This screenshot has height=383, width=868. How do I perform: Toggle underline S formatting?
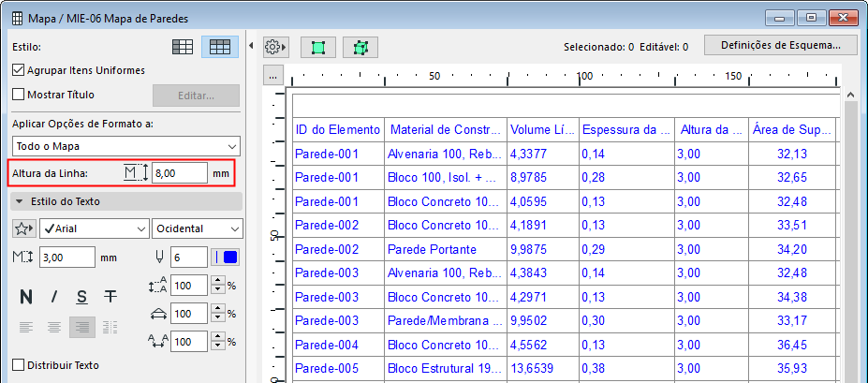[81, 297]
